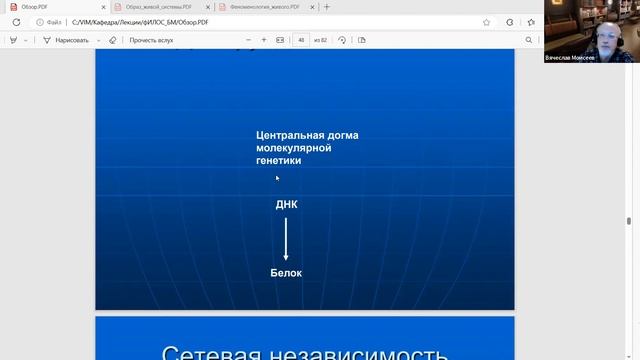Switch to the Феноменология_живого.PDF tab
Image resolution: width=640 pixels, height=360 pixels.
point(264,7)
